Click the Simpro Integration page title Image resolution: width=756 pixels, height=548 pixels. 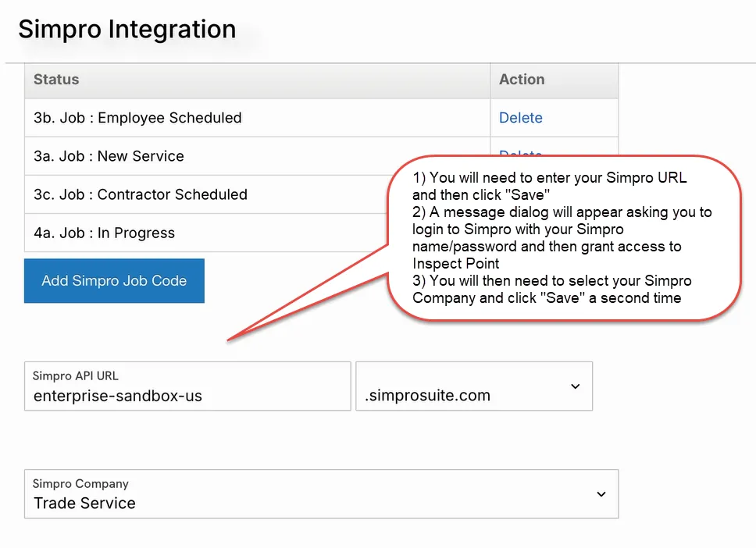tap(127, 29)
